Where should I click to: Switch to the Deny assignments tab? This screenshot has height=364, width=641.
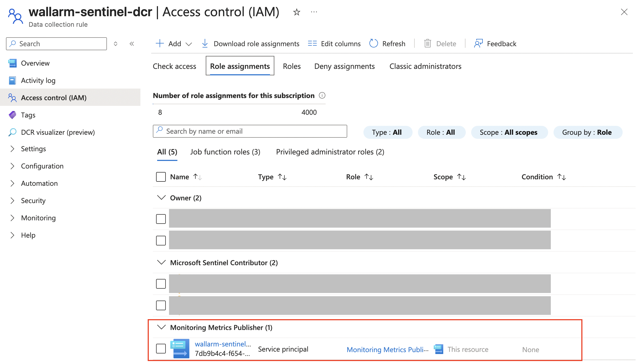344,66
